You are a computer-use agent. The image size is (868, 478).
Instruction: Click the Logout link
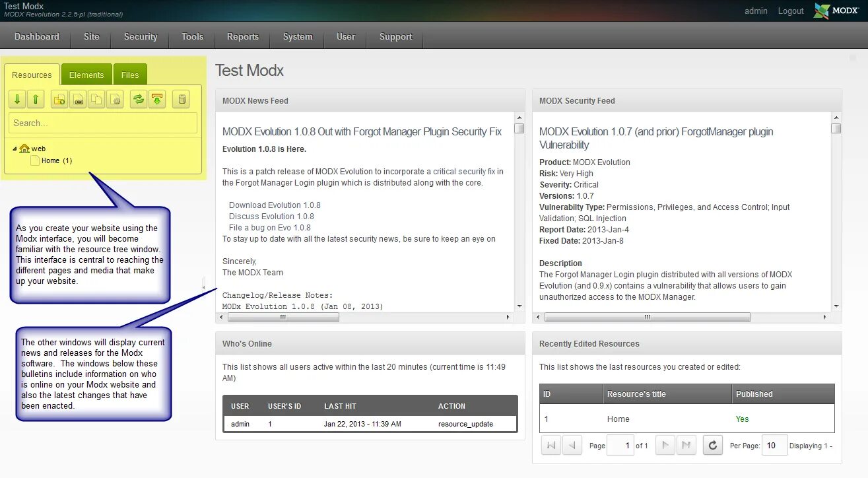(791, 11)
